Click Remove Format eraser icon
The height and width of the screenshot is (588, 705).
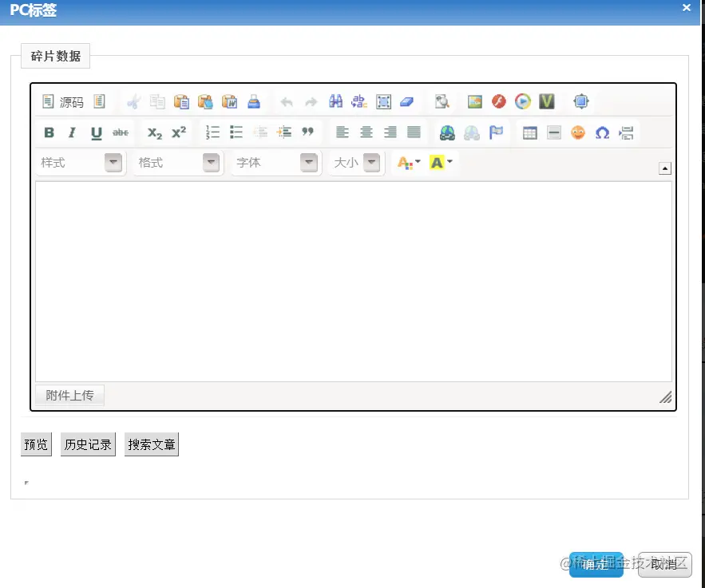[407, 102]
